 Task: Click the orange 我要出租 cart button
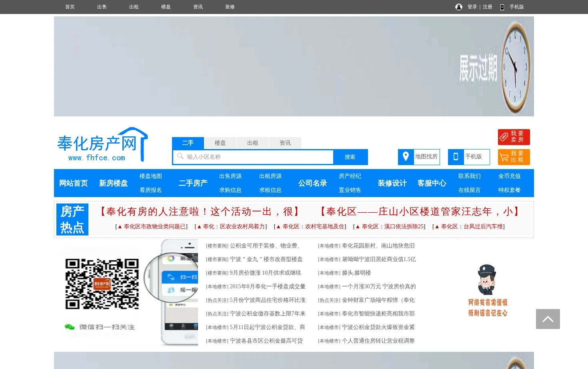(x=514, y=157)
